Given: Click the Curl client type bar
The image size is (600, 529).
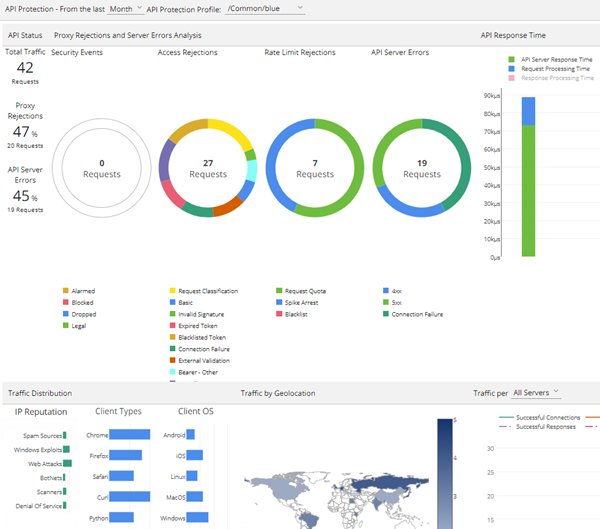Looking at the screenshot, I should [129, 496].
